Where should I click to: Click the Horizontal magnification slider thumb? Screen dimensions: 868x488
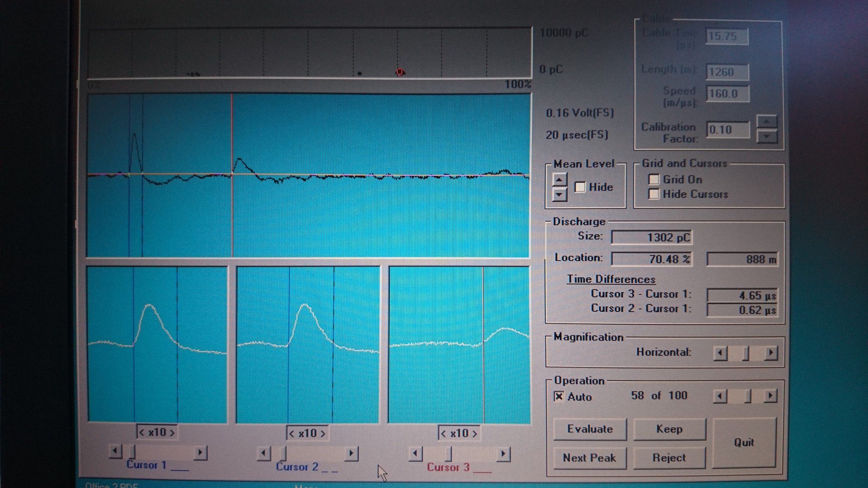coord(746,353)
